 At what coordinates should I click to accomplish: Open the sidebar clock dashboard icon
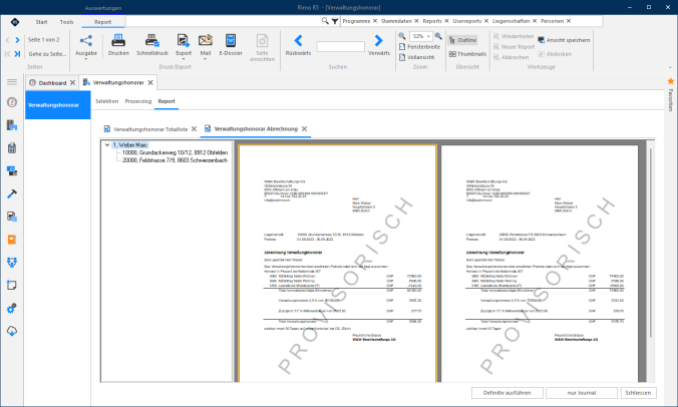12,102
